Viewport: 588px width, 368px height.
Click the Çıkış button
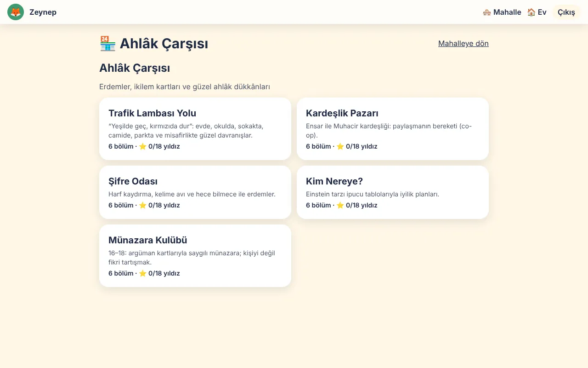(566, 12)
